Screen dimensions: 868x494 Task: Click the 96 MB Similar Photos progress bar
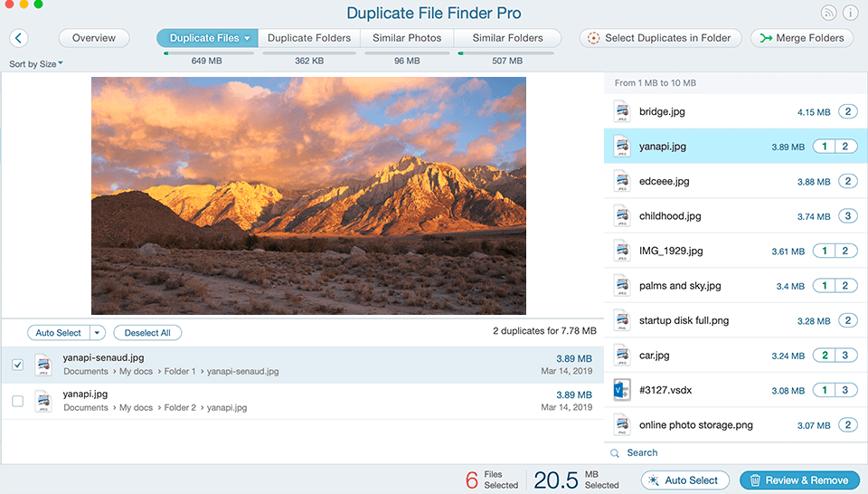[x=407, y=53]
